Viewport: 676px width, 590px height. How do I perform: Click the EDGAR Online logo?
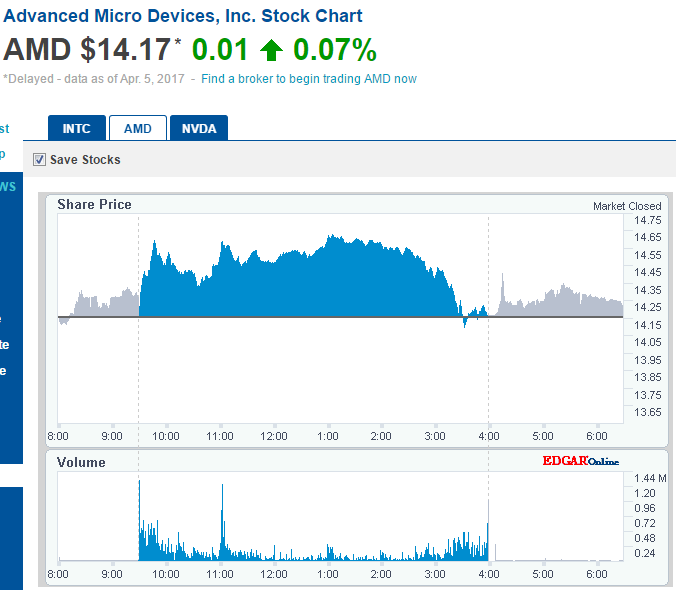pos(581,461)
